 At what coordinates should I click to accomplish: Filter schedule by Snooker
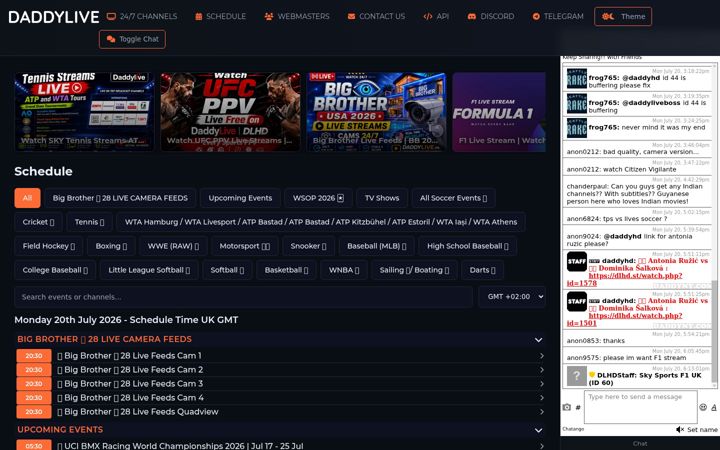click(x=309, y=246)
